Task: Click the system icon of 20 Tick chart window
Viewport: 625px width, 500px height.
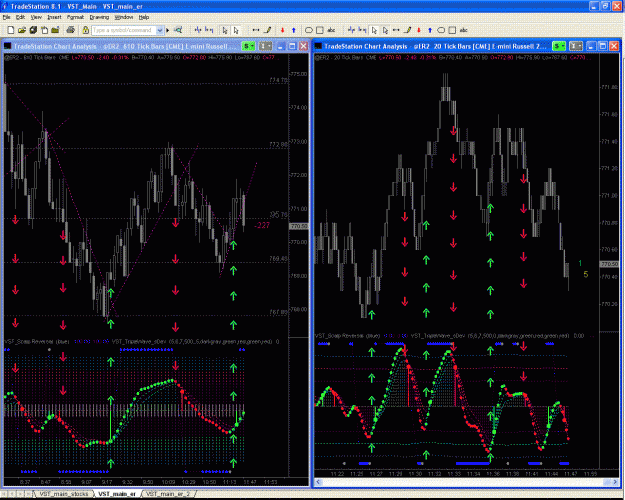Action: [x=318, y=46]
